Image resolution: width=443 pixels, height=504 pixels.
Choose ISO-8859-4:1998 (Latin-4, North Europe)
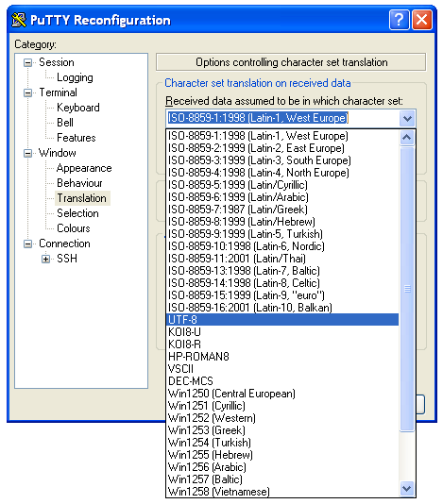point(282,173)
